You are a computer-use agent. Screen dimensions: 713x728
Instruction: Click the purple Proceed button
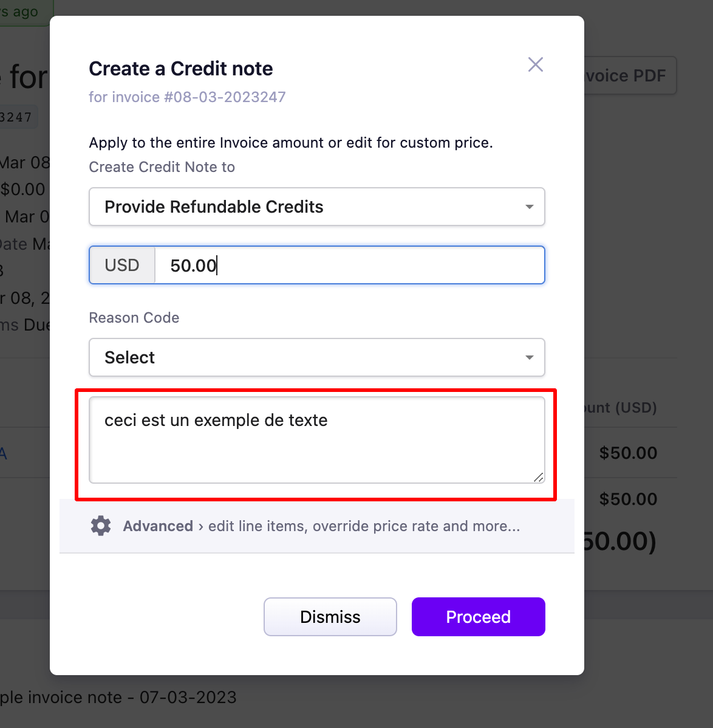(x=479, y=617)
